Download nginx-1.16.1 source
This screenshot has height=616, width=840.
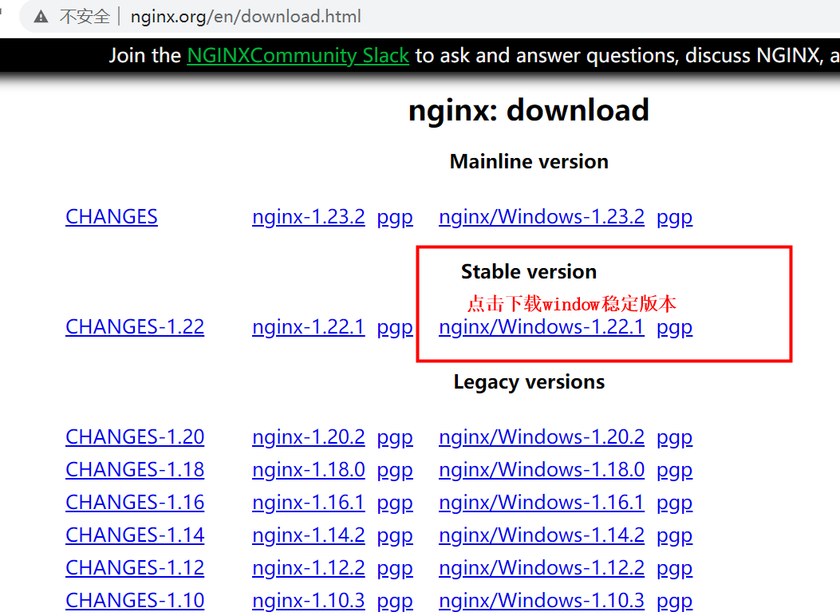click(x=309, y=503)
